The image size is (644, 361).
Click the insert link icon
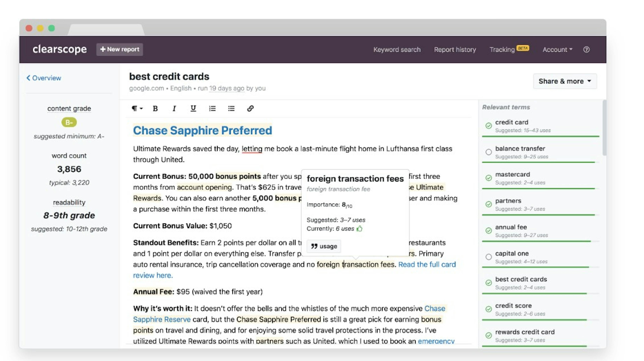250,108
